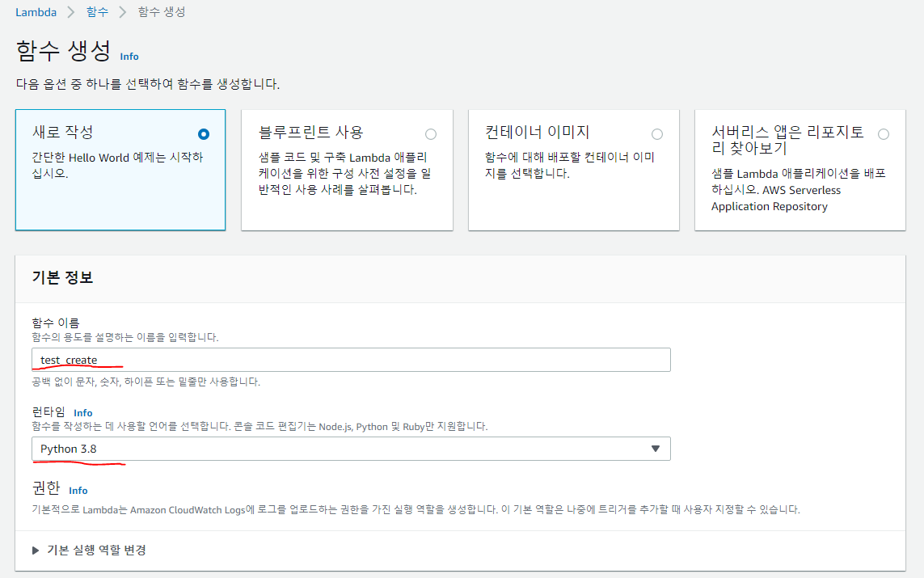Click the 공백 없이 문자 naming hint text
This screenshot has width=924, height=578.
[x=146, y=382]
